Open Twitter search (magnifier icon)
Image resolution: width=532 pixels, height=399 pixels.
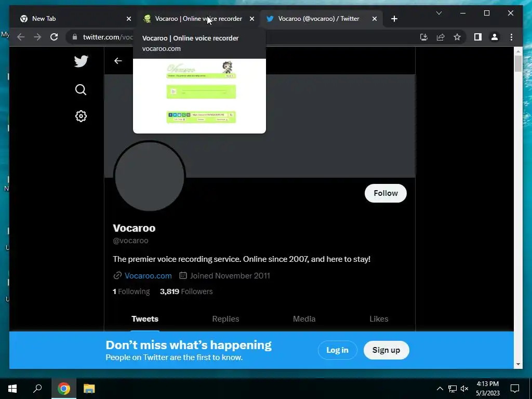pyautogui.click(x=81, y=89)
